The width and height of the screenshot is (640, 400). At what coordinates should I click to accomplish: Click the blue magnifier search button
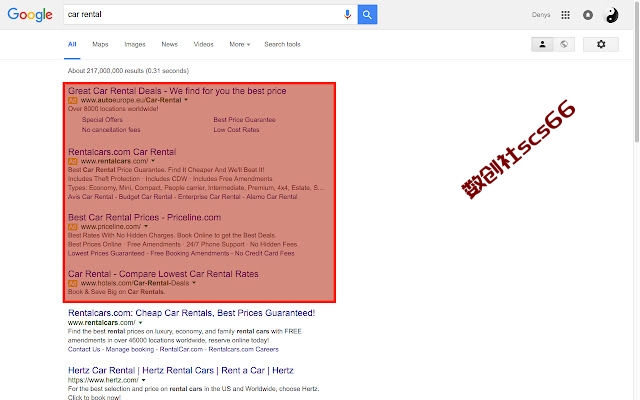(367, 15)
